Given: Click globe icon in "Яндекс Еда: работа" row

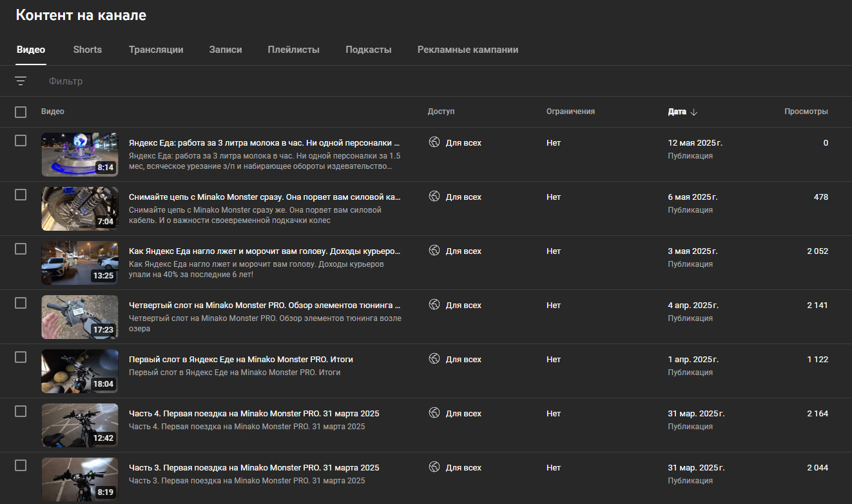Looking at the screenshot, I should pos(434,142).
